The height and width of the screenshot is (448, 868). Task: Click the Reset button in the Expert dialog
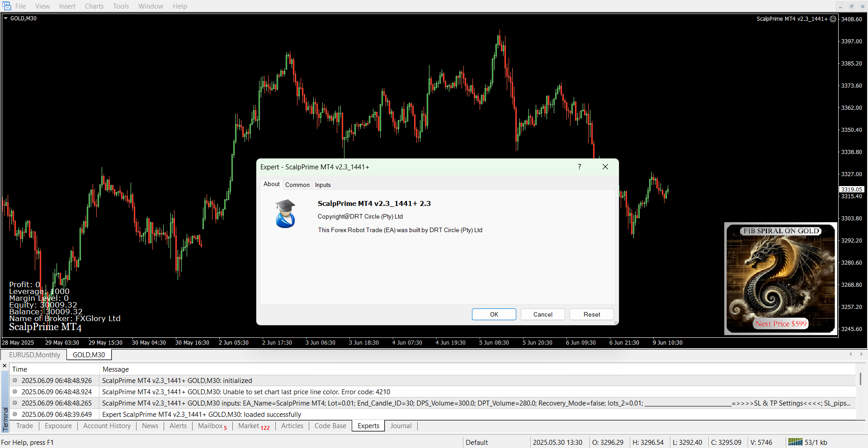pos(592,314)
